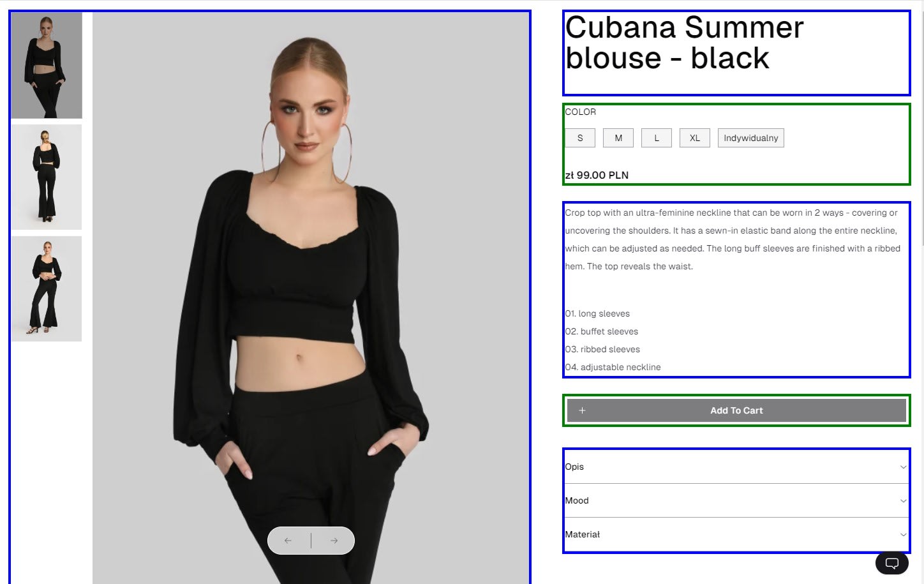Screen dimensions: 924x584
Task: Open the first product thumbnail
Action: coord(47,66)
